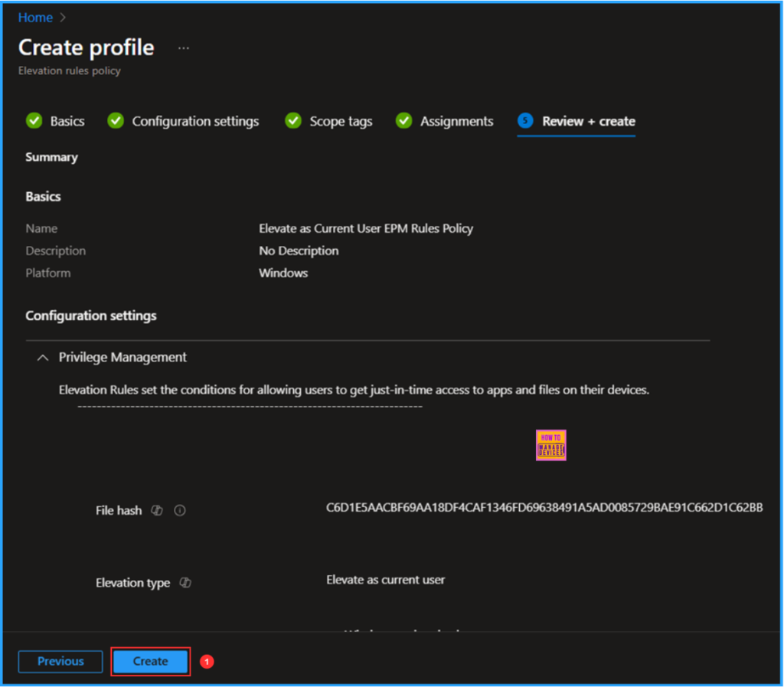Collapse the Privilege Management section
Viewport: 784px width, 687px height.
click(x=42, y=357)
